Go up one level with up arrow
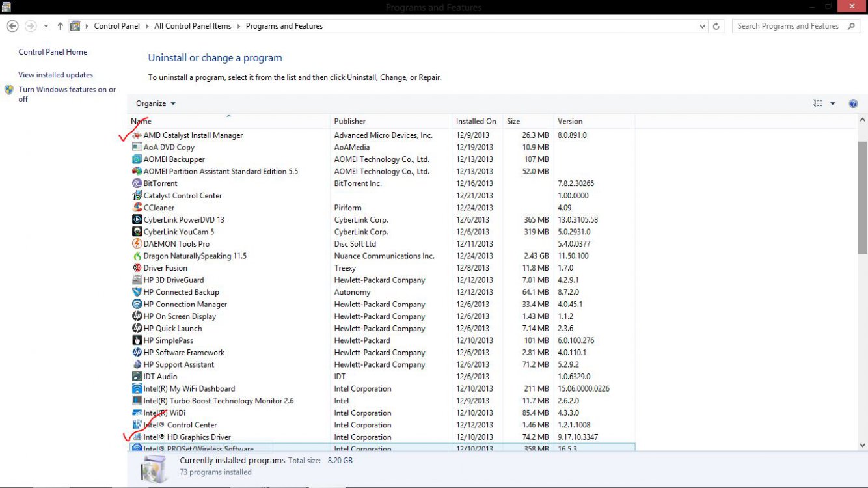The image size is (868, 488). (x=60, y=26)
